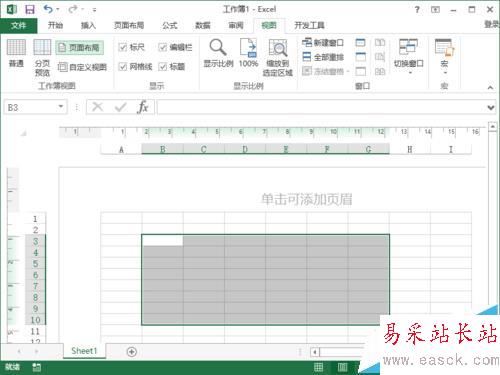Open the Excel Help question mark

click(417, 9)
